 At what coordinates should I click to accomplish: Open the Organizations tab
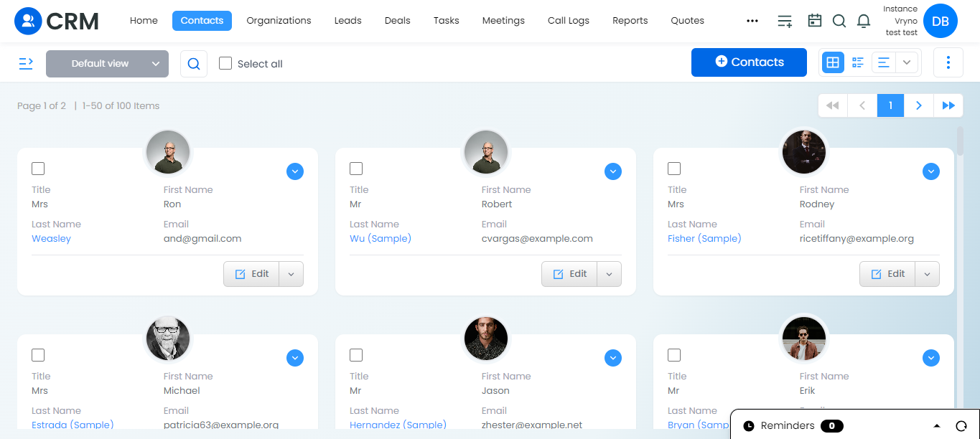coord(279,21)
